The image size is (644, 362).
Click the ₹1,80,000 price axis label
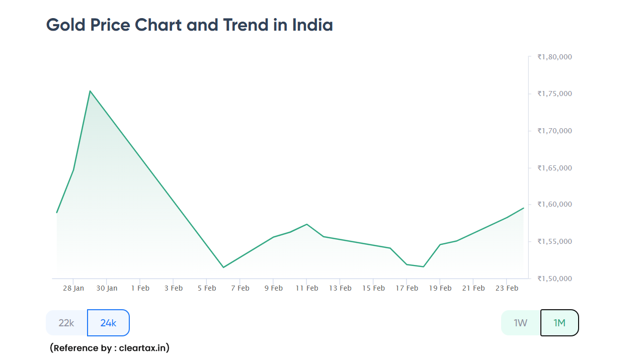(x=554, y=56)
